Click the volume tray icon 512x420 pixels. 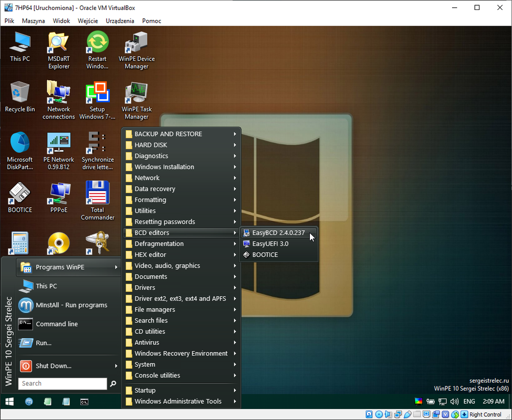coord(454,402)
